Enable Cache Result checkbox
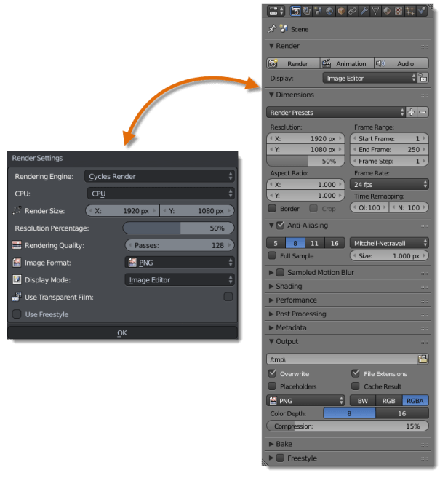The image size is (448, 478). tap(356, 386)
